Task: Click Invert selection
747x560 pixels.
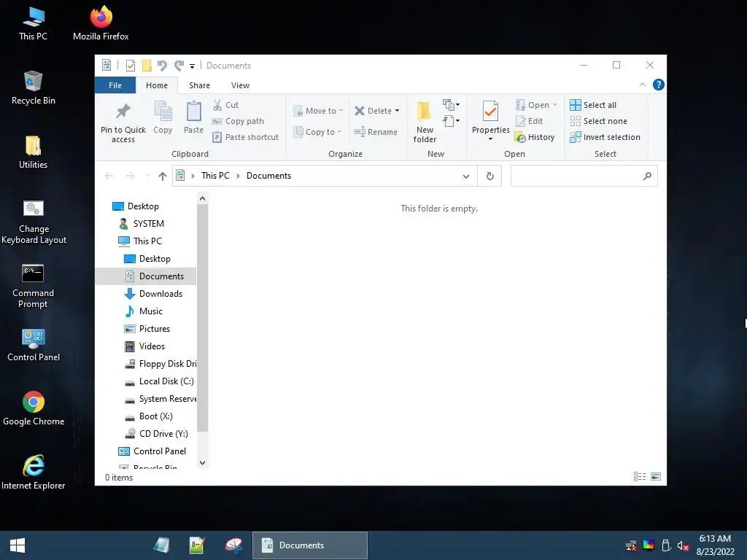Action: 605,137
